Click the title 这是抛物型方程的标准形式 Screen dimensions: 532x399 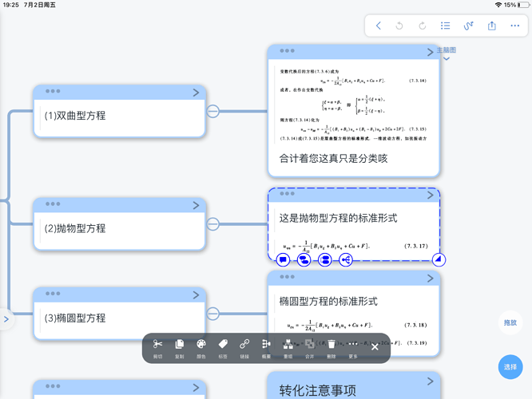338,218
